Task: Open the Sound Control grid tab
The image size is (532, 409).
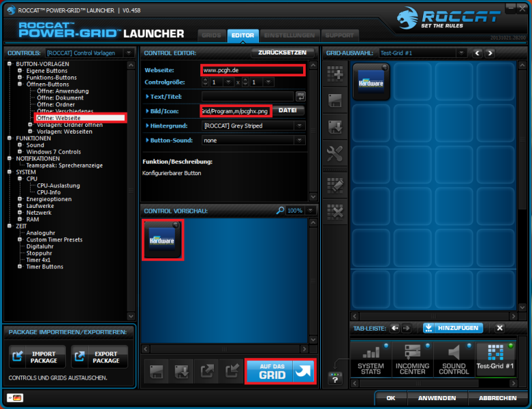Action: click(x=454, y=359)
